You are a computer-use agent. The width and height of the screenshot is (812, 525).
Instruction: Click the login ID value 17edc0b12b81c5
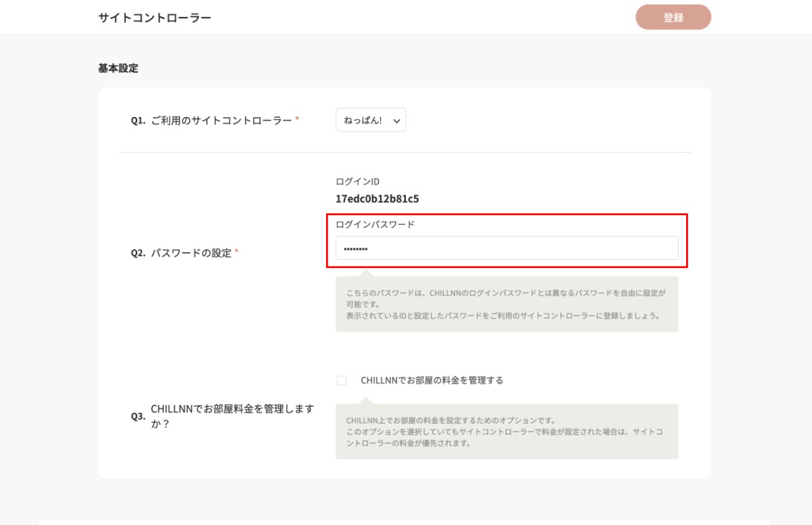(377, 199)
